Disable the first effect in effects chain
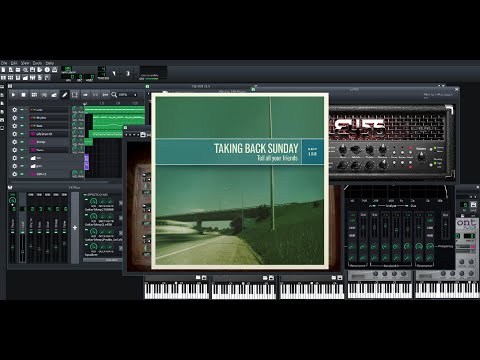 point(87,200)
